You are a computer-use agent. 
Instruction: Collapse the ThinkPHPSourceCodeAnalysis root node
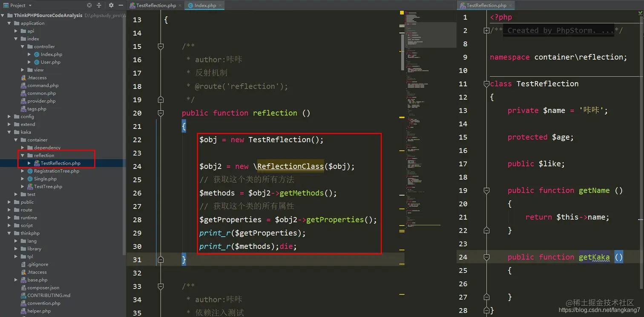3,15
